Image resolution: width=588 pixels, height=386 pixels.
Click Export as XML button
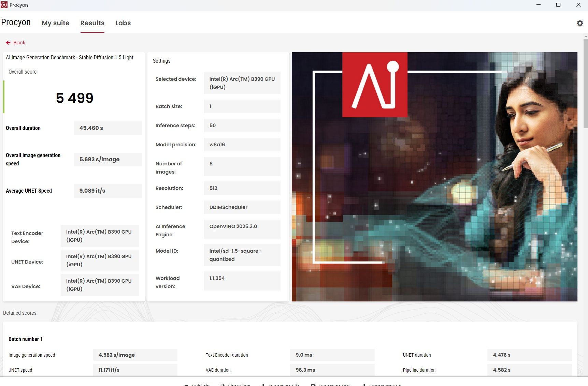coord(382,385)
